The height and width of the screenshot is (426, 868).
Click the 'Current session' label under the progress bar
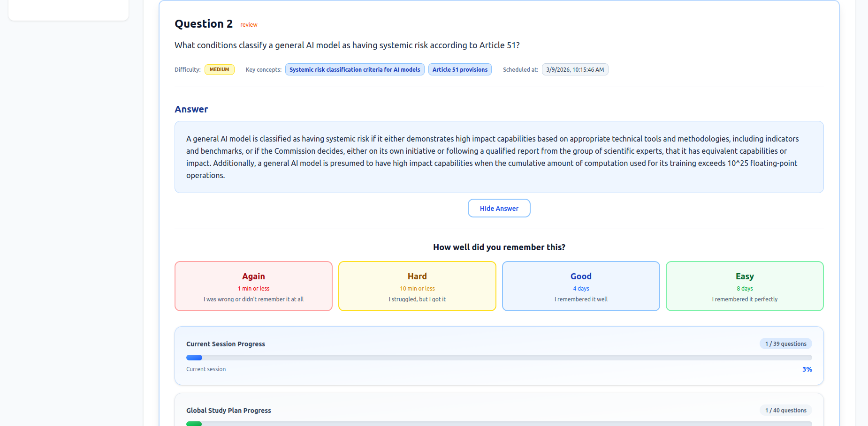(206, 369)
